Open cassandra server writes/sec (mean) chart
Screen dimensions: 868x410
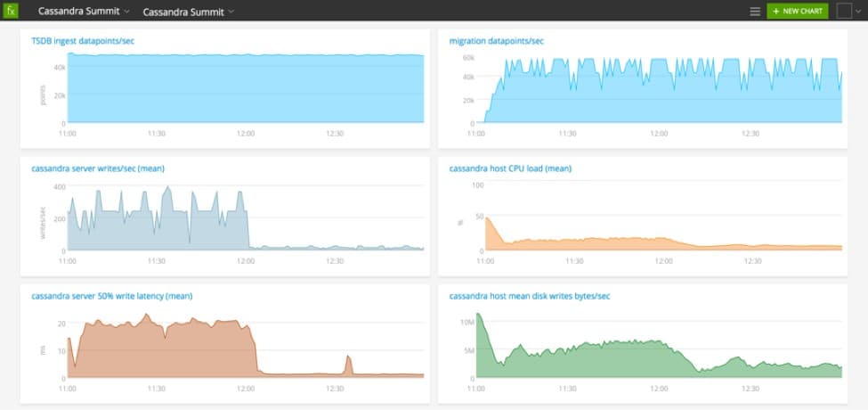click(98, 168)
